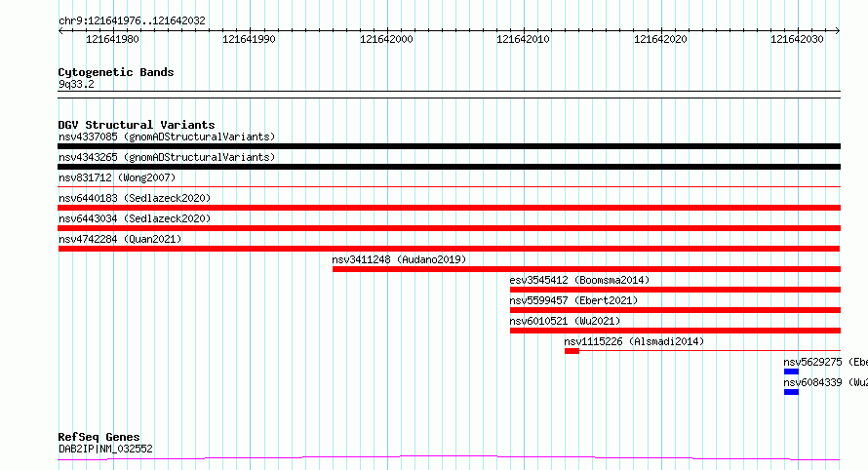
Task: Click the nsv6084339 variant label
Action: 825,382
